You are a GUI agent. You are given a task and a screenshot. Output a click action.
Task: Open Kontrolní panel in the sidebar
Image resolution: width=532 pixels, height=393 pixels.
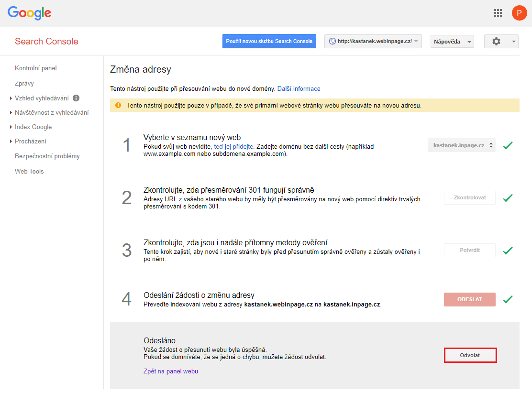[36, 68]
